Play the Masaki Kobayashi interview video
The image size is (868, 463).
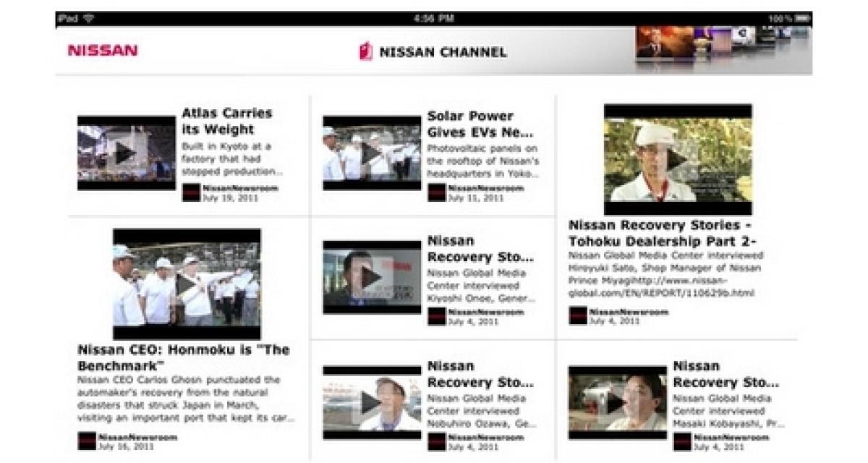pyautogui.click(x=616, y=402)
